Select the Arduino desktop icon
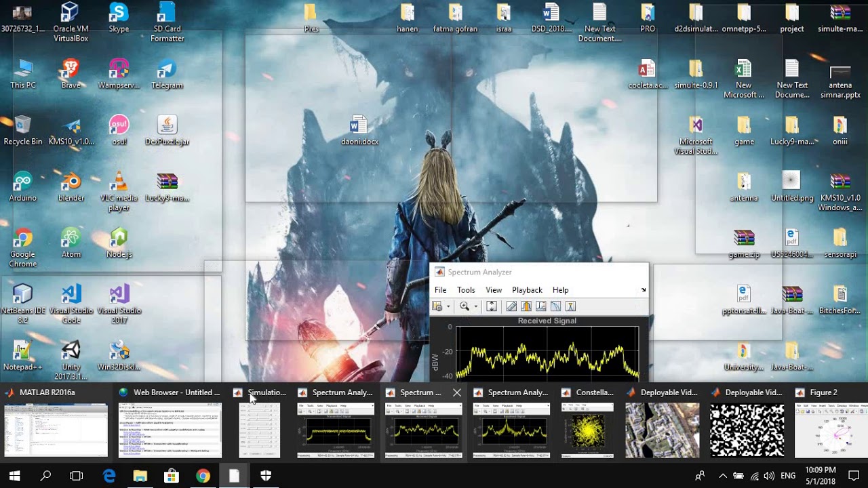The width and height of the screenshot is (868, 488). (23, 186)
